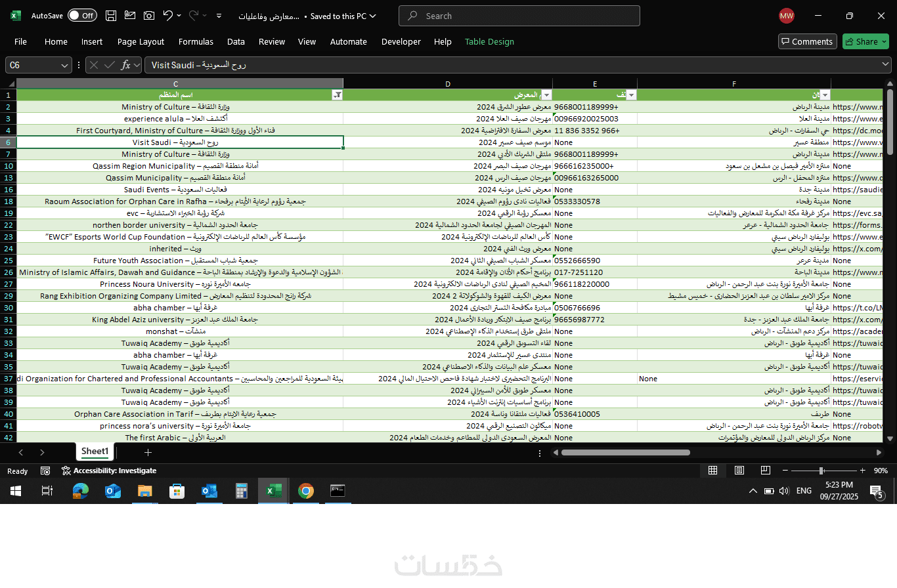Switch to the Insert ribbon tab
Screen dimensions: 897x588
92,41
